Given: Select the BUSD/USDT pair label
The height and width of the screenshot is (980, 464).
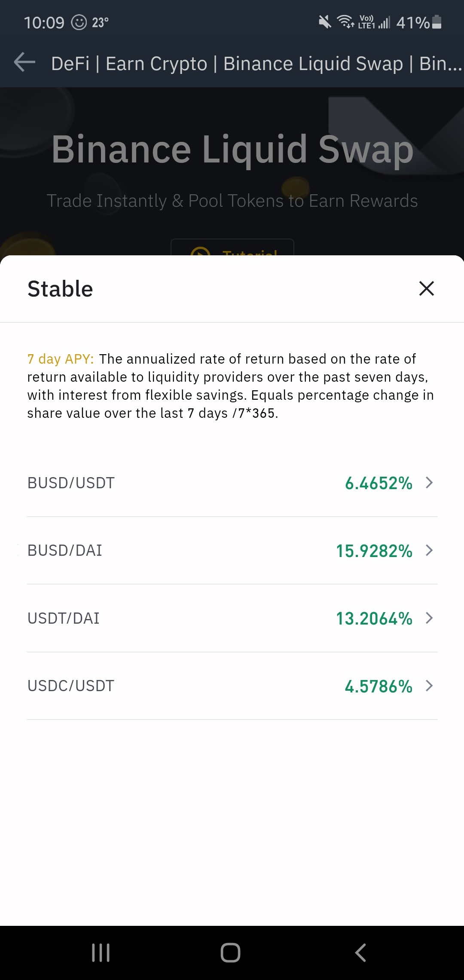Looking at the screenshot, I should tap(71, 483).
